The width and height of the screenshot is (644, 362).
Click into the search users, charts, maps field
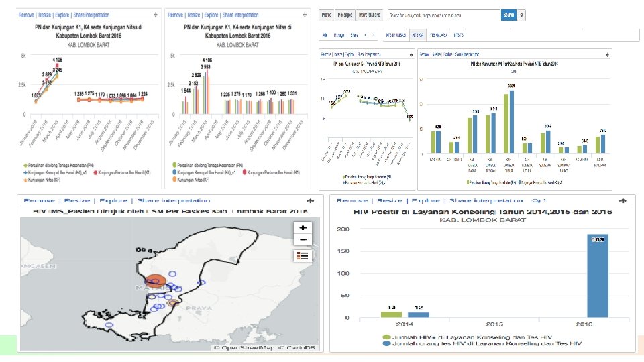pyautogui.click(x=443, y=15)
